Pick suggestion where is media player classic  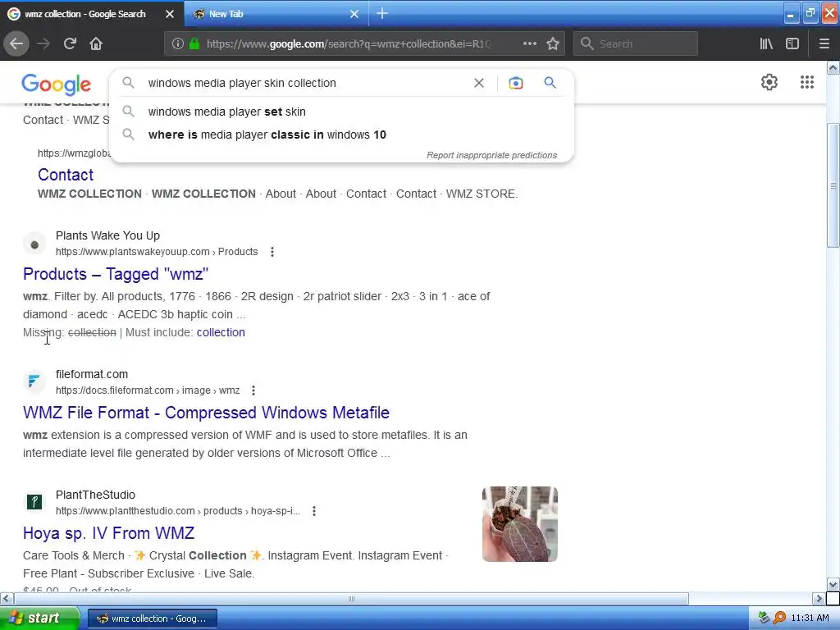[341, 135]
